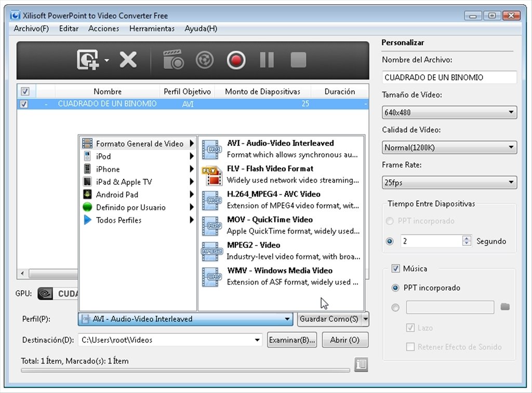The height and width of the screenshot is (393, 532).
Task: Open the Archivo(F) menu
Action: point(31,29)
